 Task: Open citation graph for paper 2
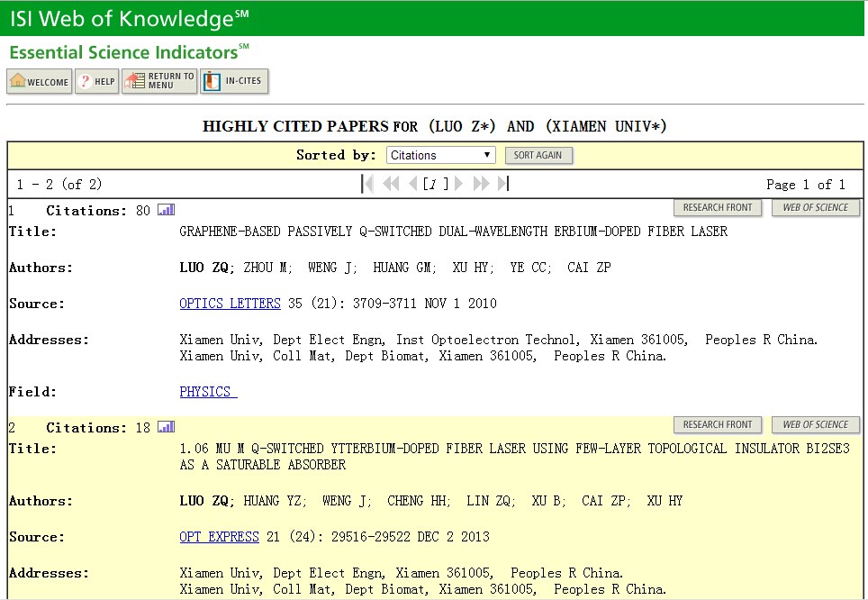pyautogui.click(x=167, y=427)
